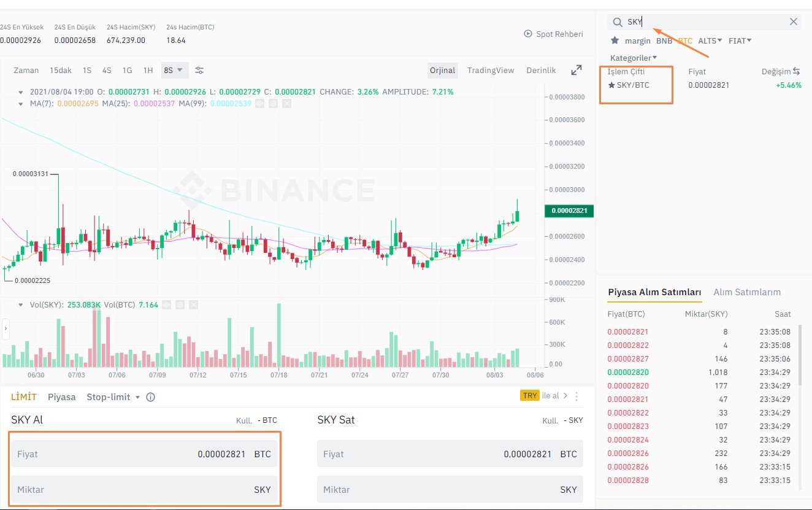This screenshot has width=812, height=510.
Task: Open the chart indicator settings sliders icon
Action: [x=199, y=70]
